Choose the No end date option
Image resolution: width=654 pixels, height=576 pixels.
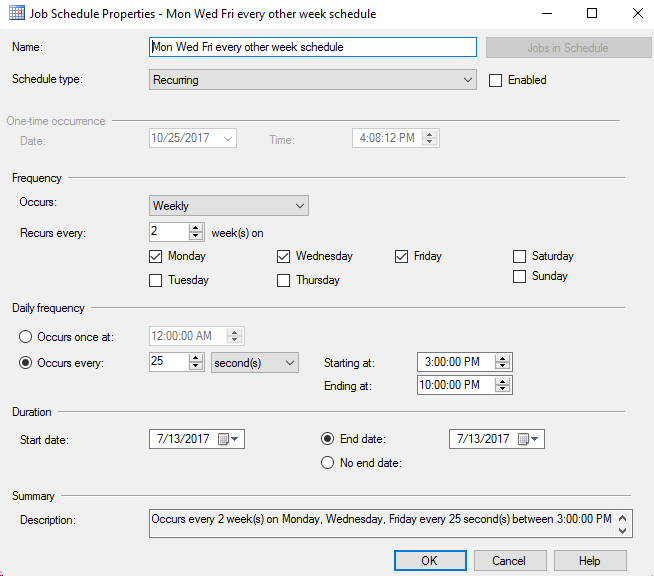point(327,462)
